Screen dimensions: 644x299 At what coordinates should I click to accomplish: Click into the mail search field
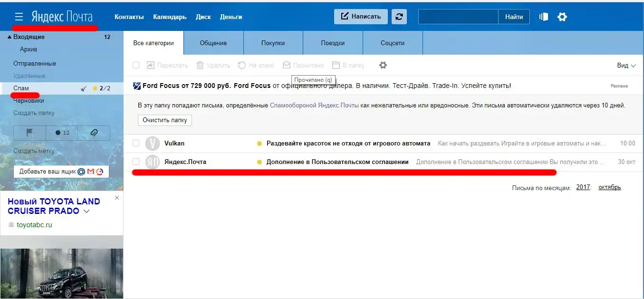(458, 17)
